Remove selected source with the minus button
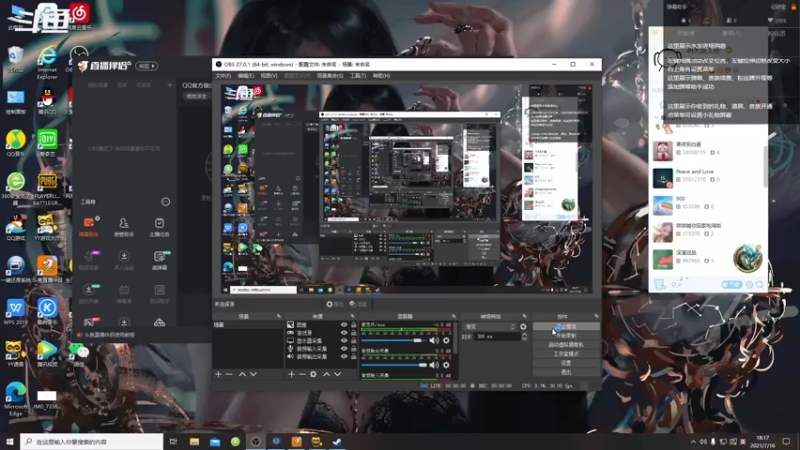The width and height of the screenshot is (800, 450). [302, 374]
